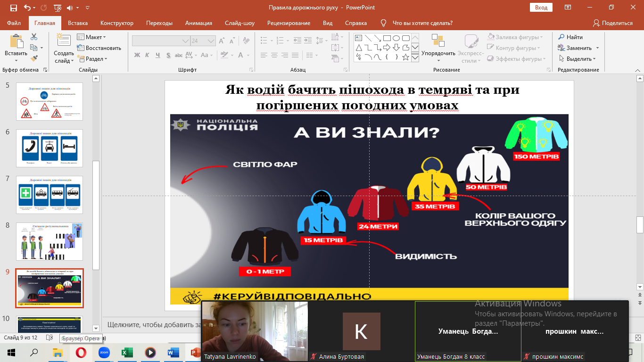Screen dimensions: 644x362
Task: Click the Найти find button
Action: tap(570, 37)
